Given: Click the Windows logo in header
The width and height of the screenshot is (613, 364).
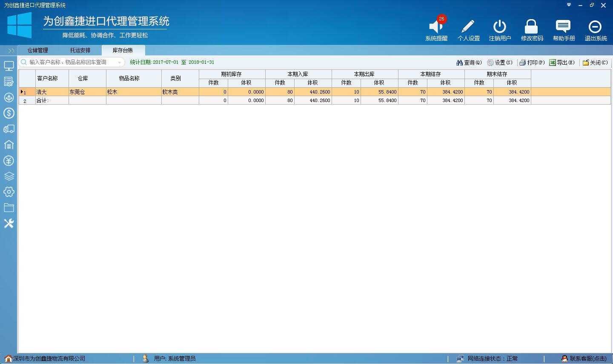Looking at the screenshot, I should click(20, 25).
